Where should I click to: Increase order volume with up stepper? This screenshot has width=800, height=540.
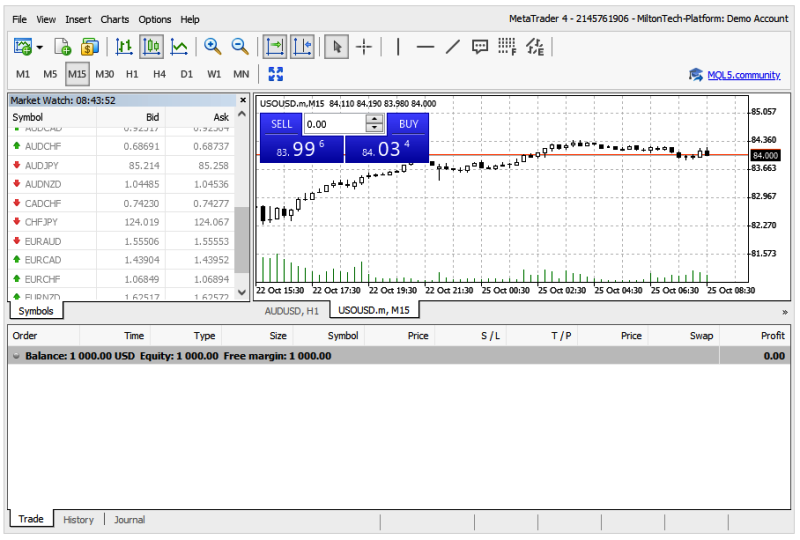pyautogui.click(x=374, y=119)
